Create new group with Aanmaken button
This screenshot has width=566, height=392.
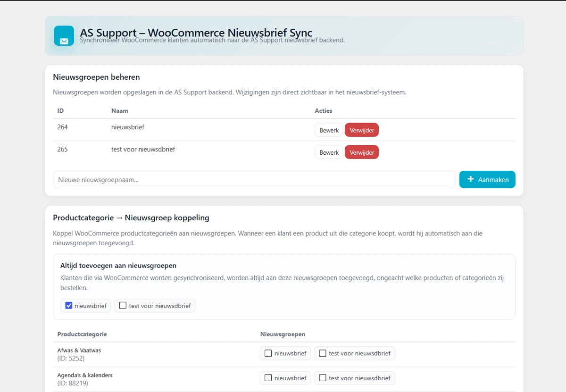coord(487,179)
